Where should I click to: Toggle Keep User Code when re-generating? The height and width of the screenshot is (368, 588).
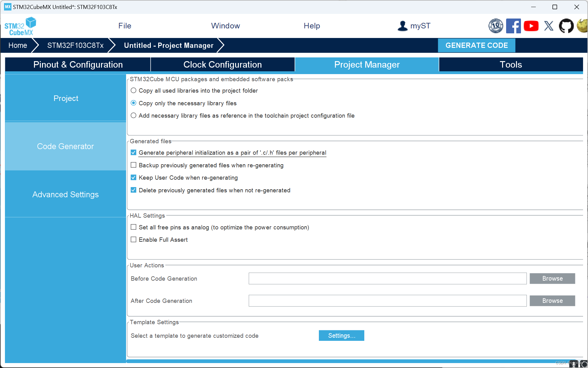pyautogui.click(x=133, y=178)
